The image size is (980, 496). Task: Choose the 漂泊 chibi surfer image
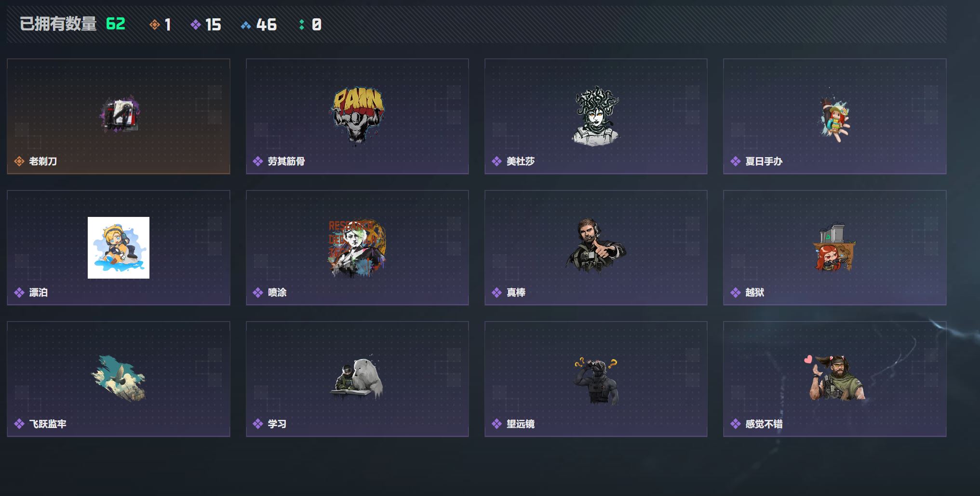point(119,248)
